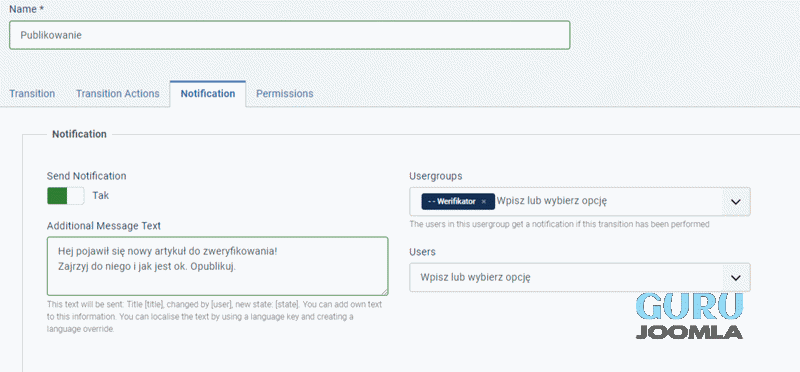Viewport: 800px width, 372px height.
Task: Click the Additional Message Text label
Action: pyautogui.click(x=104, y=226)
